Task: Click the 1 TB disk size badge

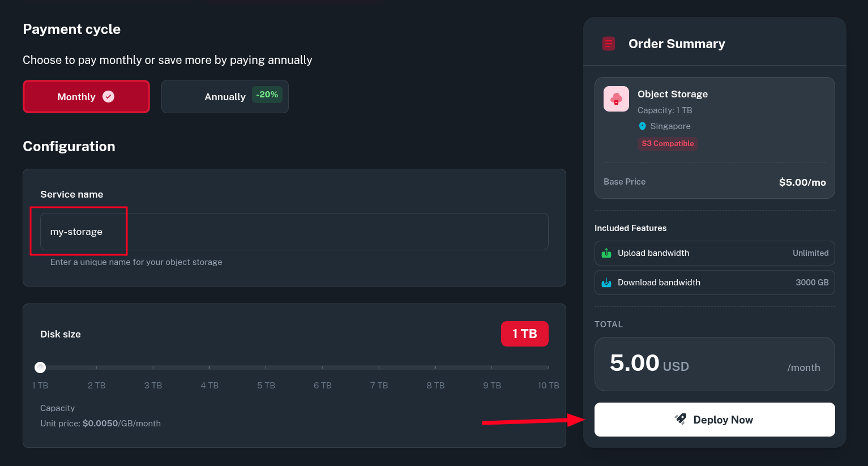Action: [524, 334]
